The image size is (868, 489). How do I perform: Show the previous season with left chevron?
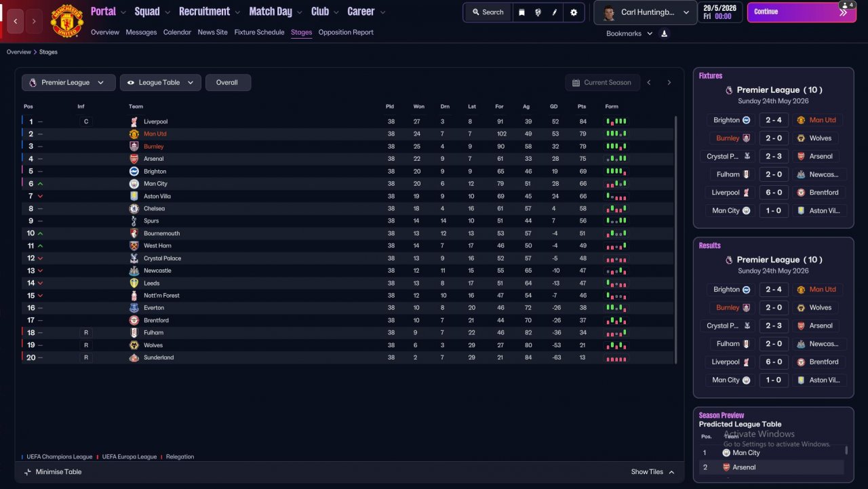649,83
